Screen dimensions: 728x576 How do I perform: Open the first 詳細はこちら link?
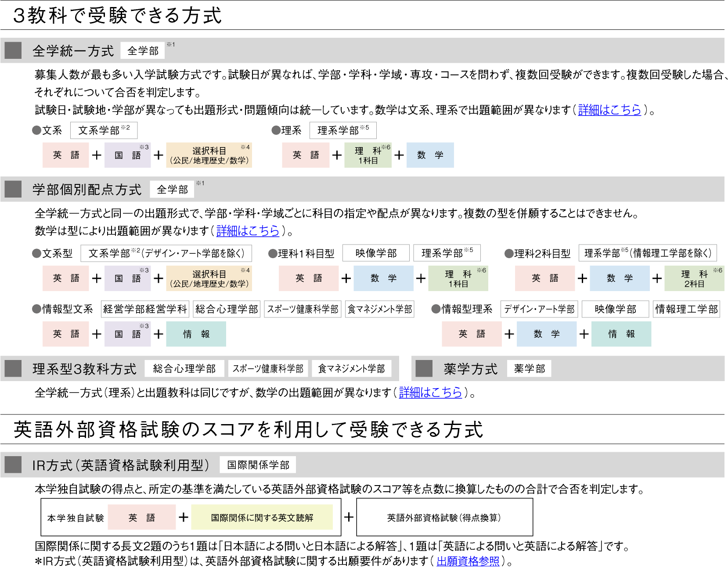[x=610, y=111]
